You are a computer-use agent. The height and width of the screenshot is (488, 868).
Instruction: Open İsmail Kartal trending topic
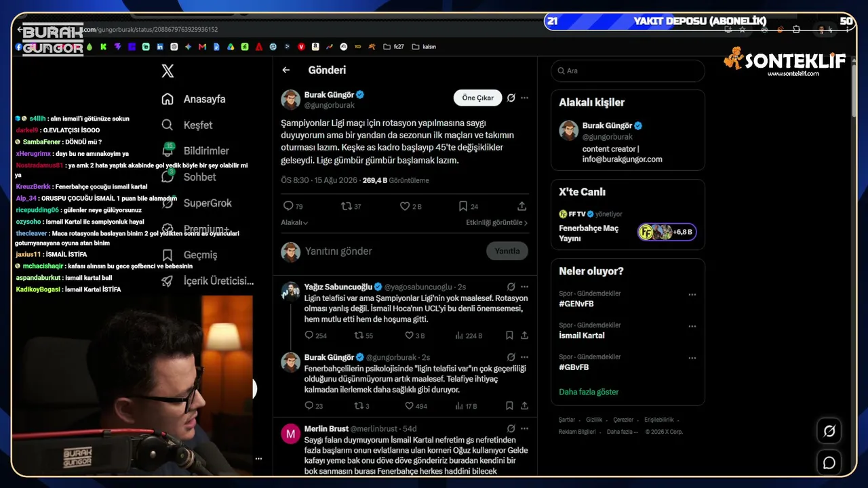click(582, 335)
